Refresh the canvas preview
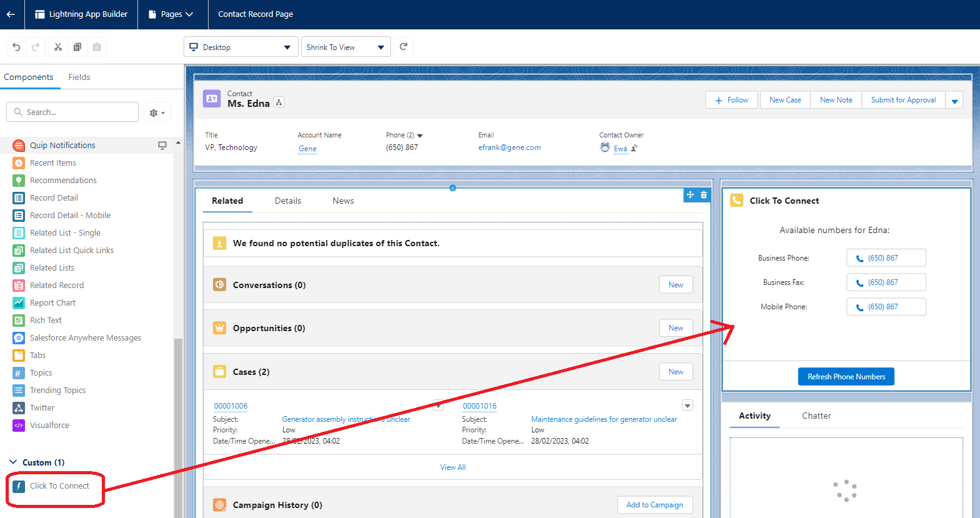Screen dimensions: 980x518 click(403, 47)
